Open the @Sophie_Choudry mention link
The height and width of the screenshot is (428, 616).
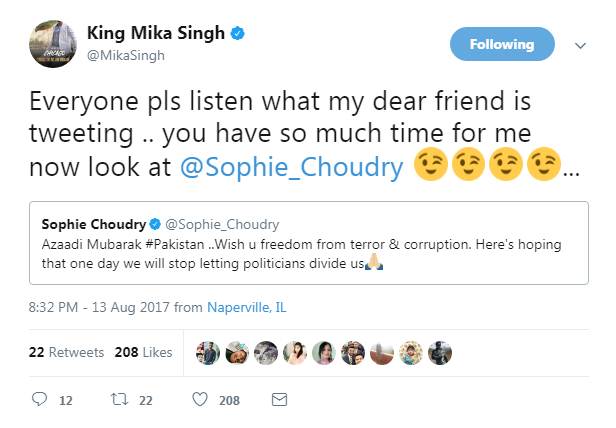[x=292, y=168]
